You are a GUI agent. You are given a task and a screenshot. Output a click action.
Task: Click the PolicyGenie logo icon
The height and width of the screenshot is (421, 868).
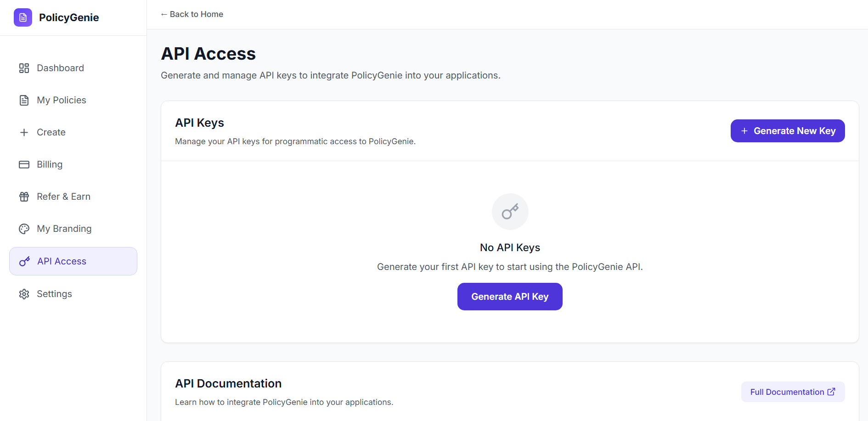coord(23,17)
